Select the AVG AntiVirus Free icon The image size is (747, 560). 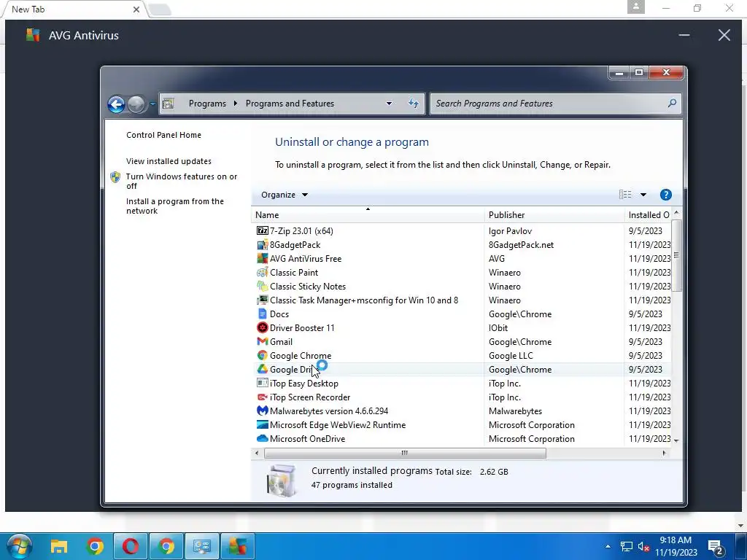pyautogui.click(x=262, y=259)
